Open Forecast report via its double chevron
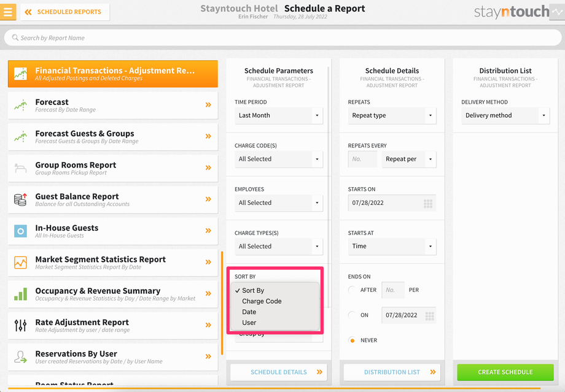 pyautogui.click(x=208, y=105)
